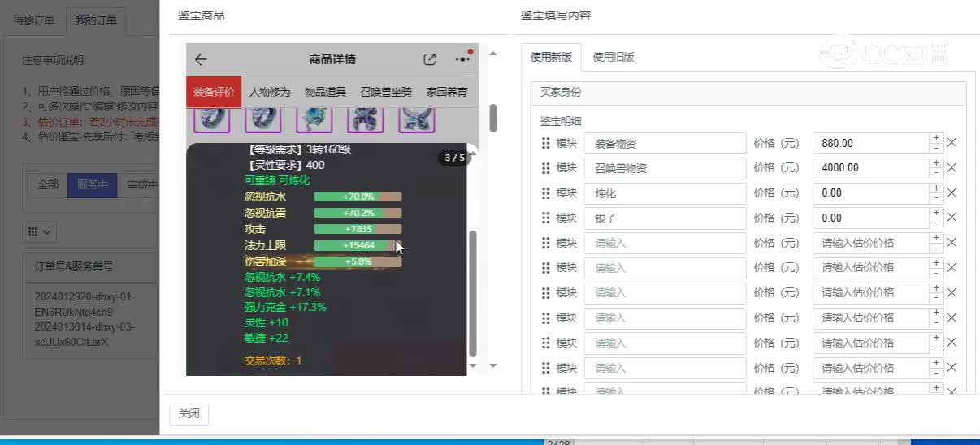Click the 伤害加深 +5.8% progress bar
Image resolution: width=980 pixels, height=445 pixels.
[x=358, y=261]
